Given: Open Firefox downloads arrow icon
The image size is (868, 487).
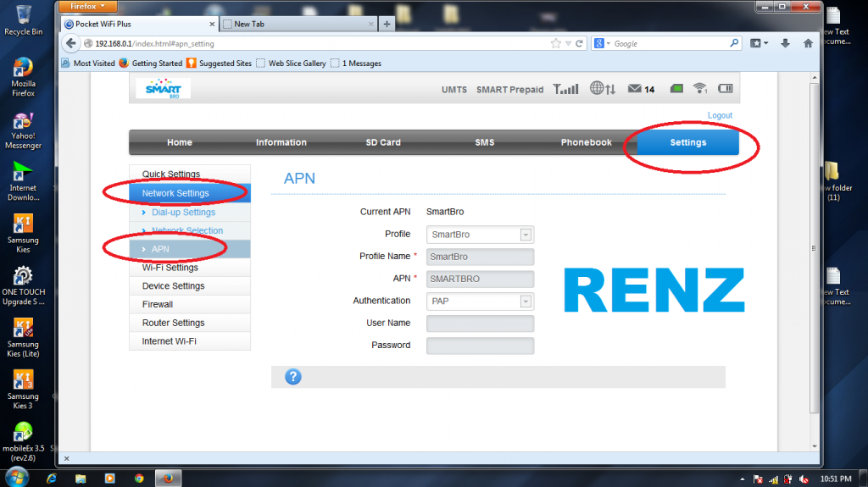Looking at the screenshot, I should (x=785, y=43).
